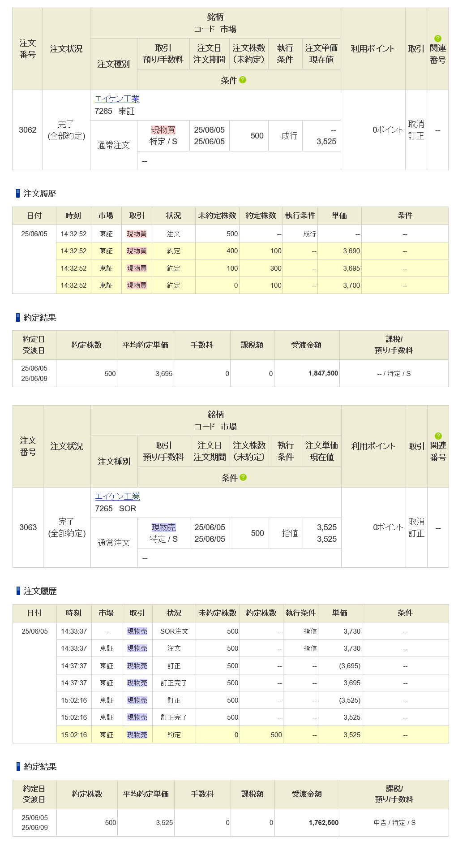Image resolution: width=471 pixels, height=868 pixels.
Task: Click the 14:33:37 time in the SOR注文 row
Action: [x=74, y=631]
